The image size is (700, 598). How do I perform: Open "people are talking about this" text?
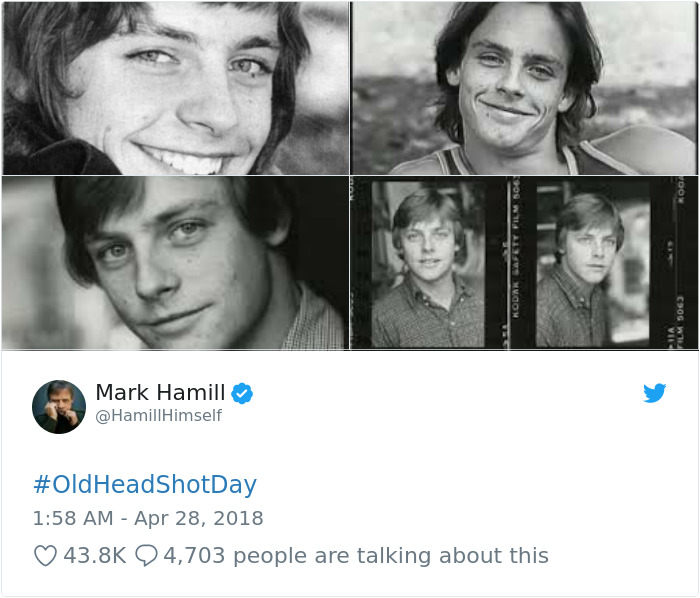390,556
